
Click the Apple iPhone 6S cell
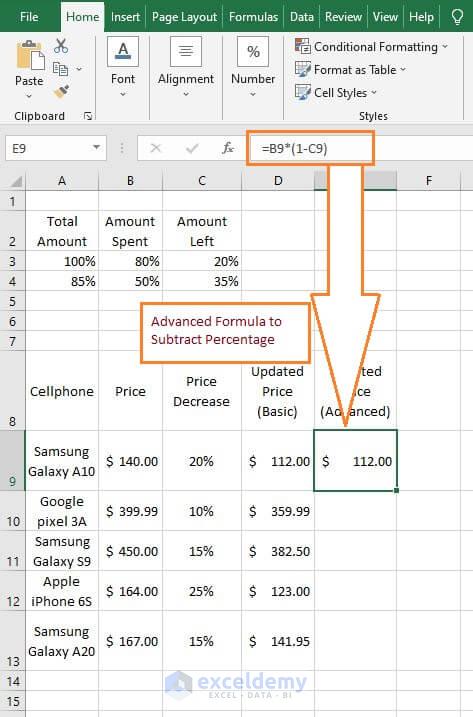pyautogui.click(x=62, y=591)
